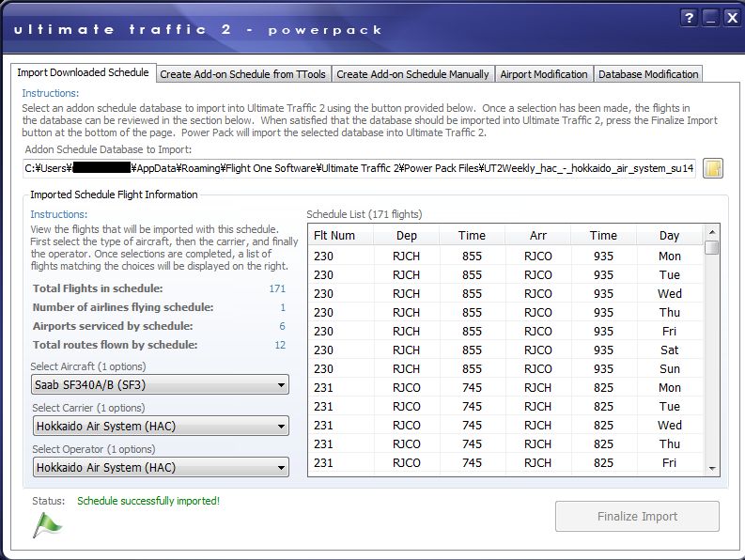Expand the Select Aircraft dropdown

(160, 384)
